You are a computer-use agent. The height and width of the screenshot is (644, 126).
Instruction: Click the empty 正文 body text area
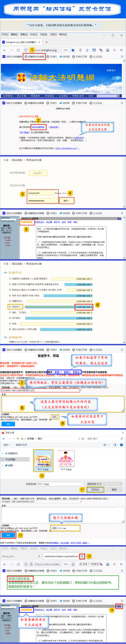(63, 404)
